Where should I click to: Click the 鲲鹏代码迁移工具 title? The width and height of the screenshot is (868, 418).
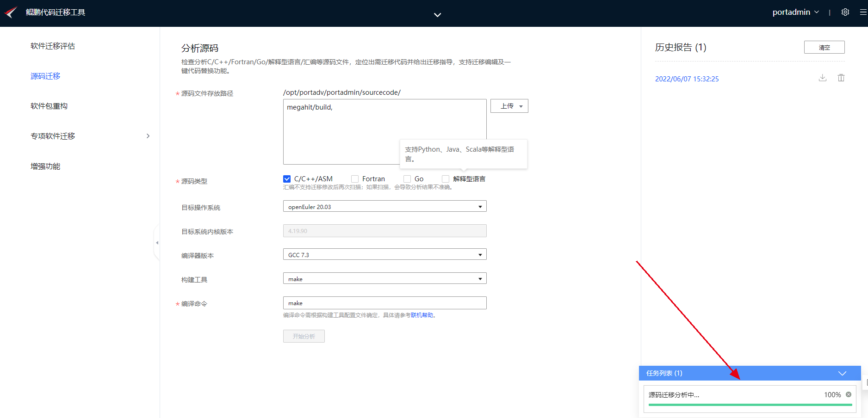[56, 12]
